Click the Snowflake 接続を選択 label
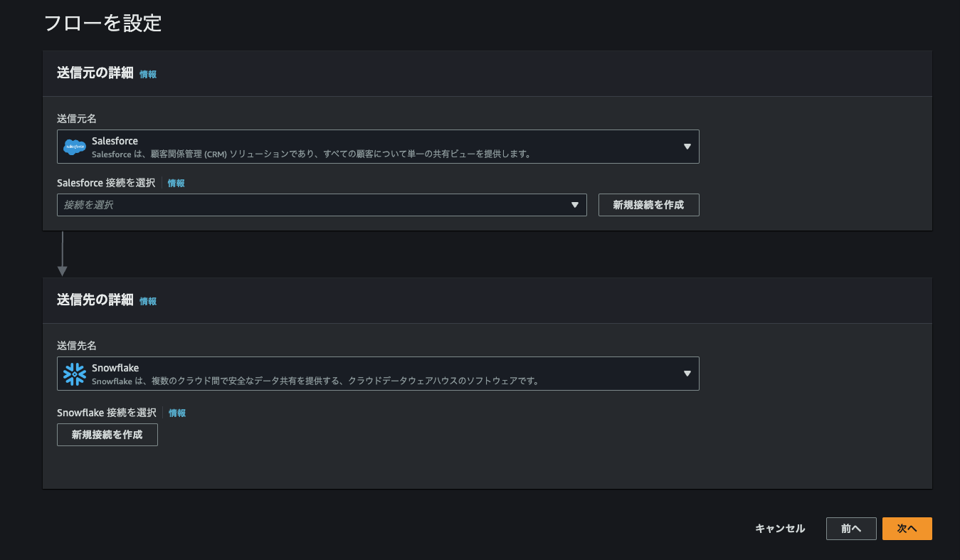This screenshot has height=560, width=960. pyautogui.click(x=107, y=413)
